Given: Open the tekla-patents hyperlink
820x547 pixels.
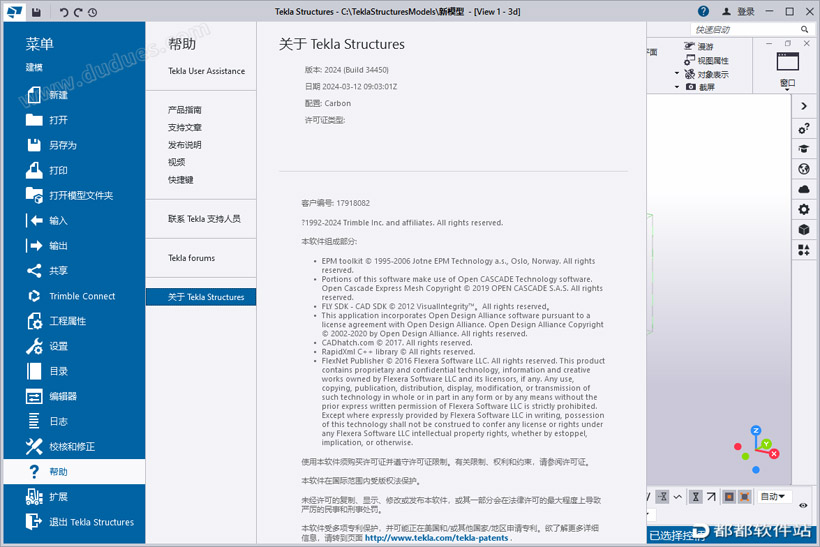Looking at the screenshot, I should [x=436, y=538].
